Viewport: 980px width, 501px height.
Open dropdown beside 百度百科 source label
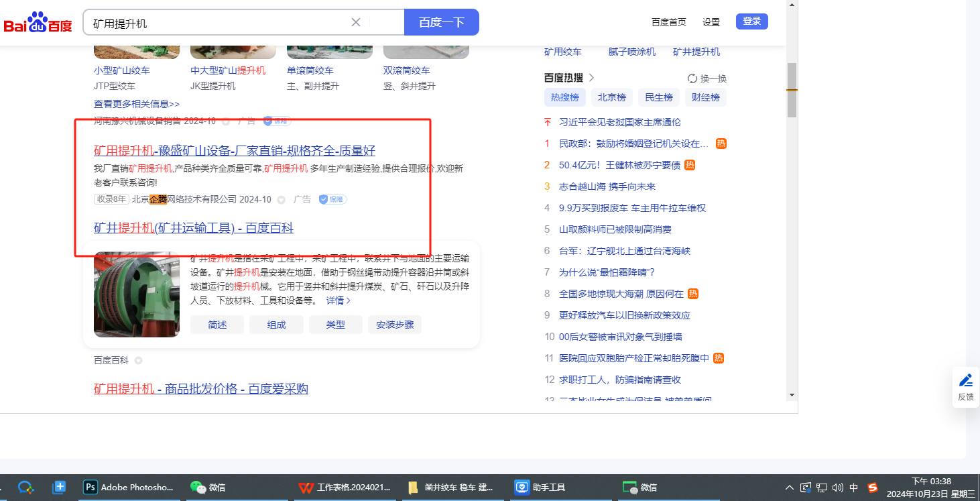pos(138,360)
